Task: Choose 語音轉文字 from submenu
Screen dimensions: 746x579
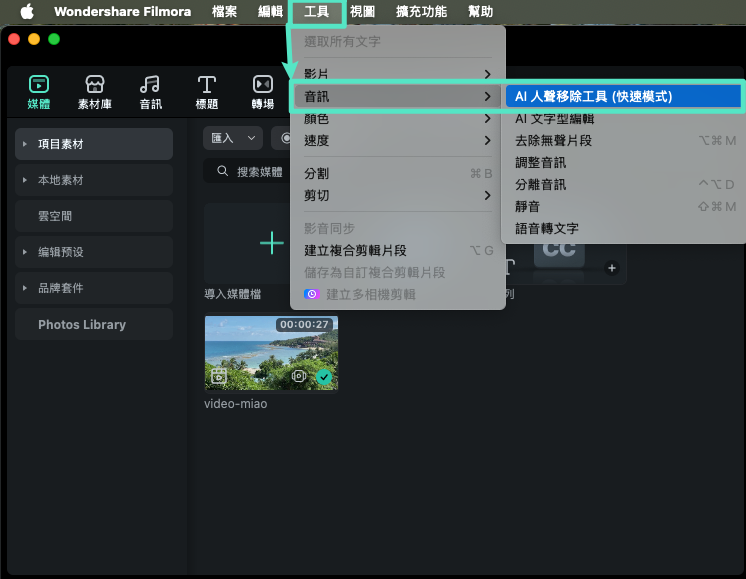Action: (x=623, y=228)
